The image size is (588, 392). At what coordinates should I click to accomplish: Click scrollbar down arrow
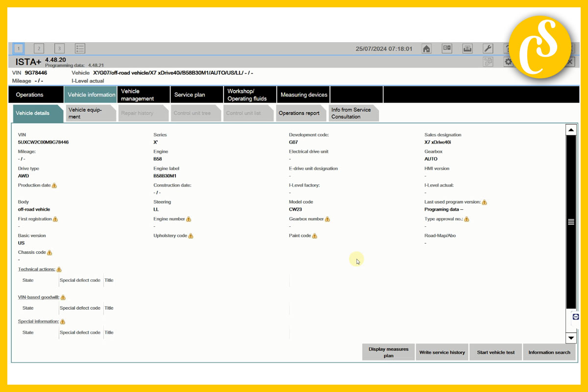point(571,338)
